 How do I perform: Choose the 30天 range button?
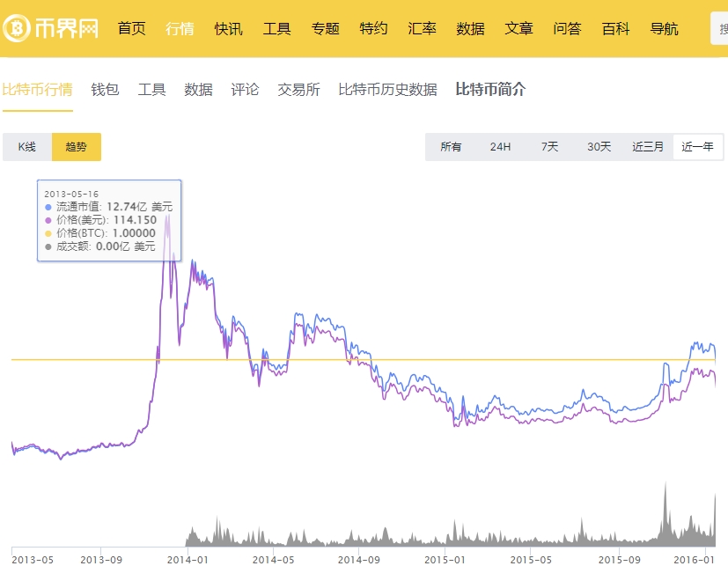point(599,147)
